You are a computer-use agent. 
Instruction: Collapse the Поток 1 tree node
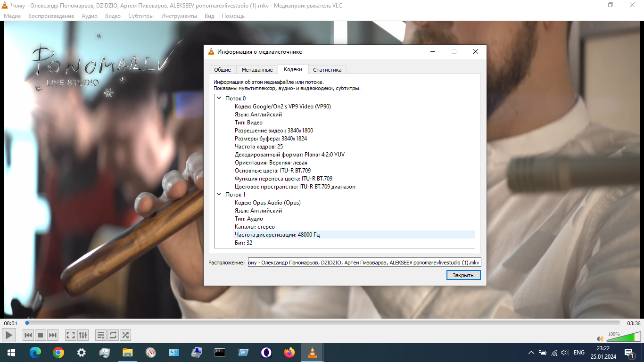tap(219, 195)
